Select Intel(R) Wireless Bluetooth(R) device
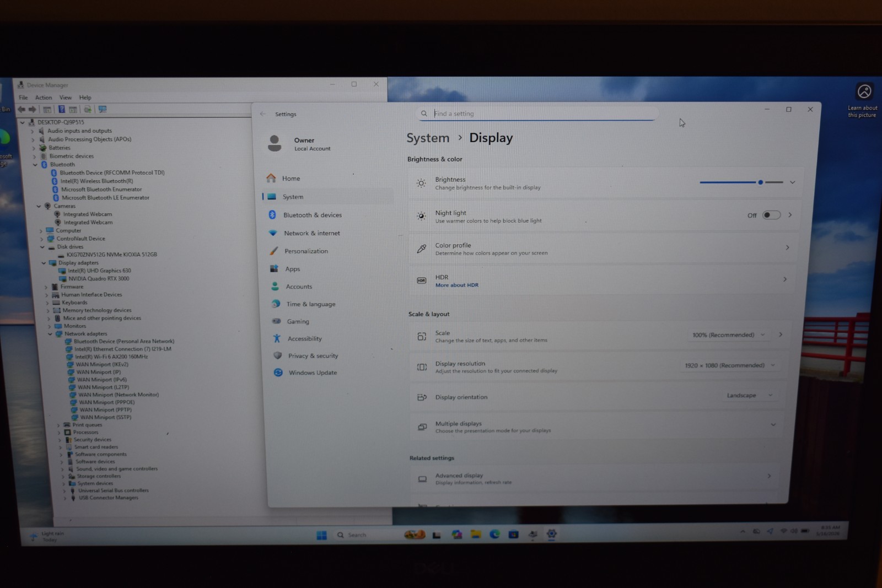The height and width of the screenshot is (588, 882). 96,181
